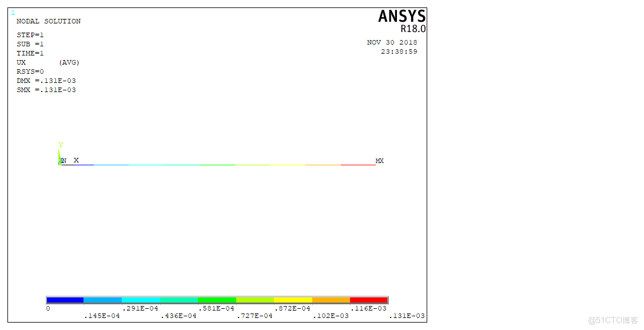Image resolution: width=644 pixels, height=330 pixels.
Task: Click the R18.0 version text
Action: 413,29
